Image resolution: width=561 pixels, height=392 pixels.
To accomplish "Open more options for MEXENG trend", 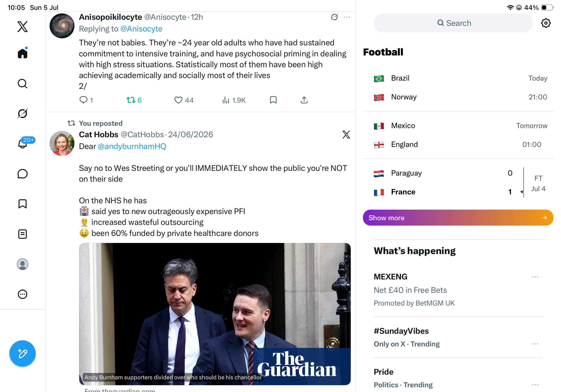I will 535,277.
